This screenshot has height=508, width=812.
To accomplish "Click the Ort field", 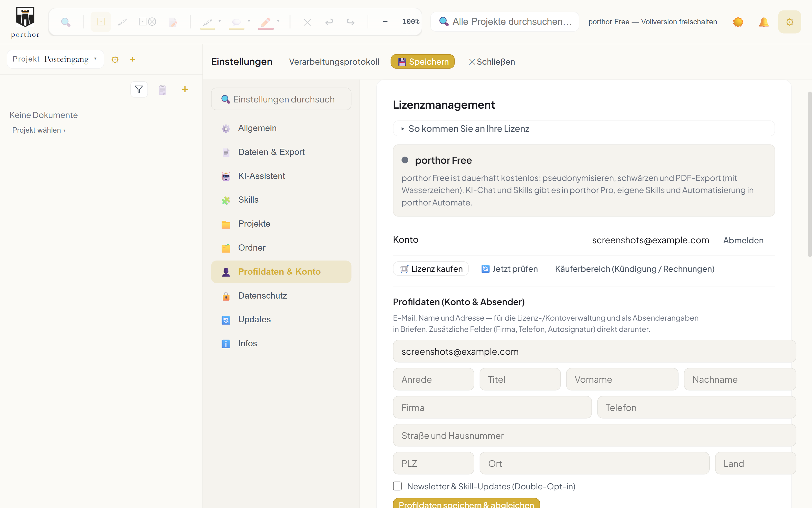I will (x=594, y=463).
